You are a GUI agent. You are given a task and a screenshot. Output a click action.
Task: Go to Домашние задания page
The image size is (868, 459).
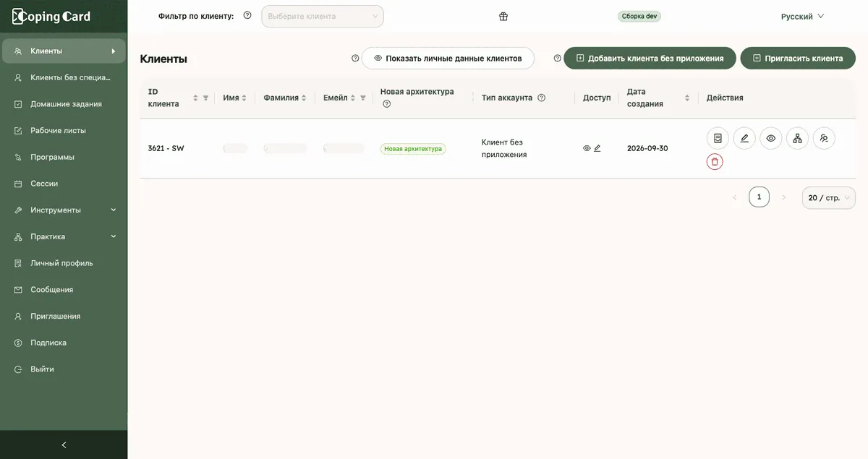[x=64, y=104]
